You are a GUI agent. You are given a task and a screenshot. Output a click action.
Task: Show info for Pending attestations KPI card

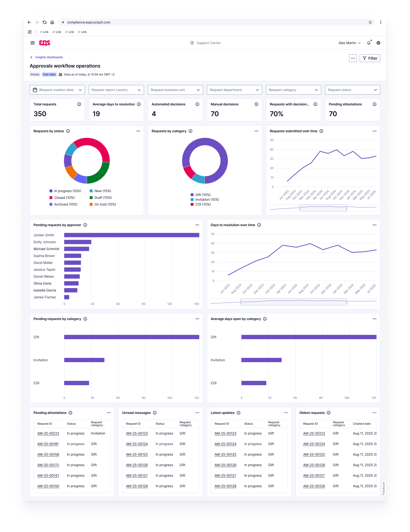[374, 104]
